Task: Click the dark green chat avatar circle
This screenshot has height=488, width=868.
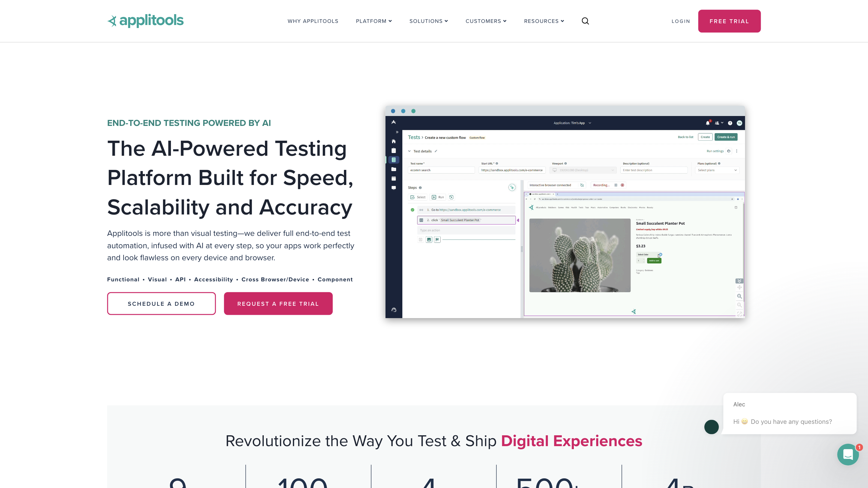Action: 711,427
